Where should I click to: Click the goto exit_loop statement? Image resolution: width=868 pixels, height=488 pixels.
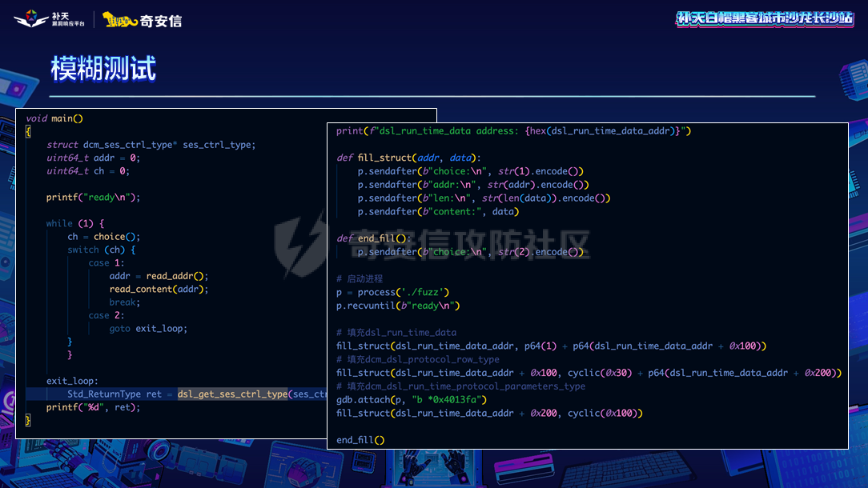pos(148,328)
